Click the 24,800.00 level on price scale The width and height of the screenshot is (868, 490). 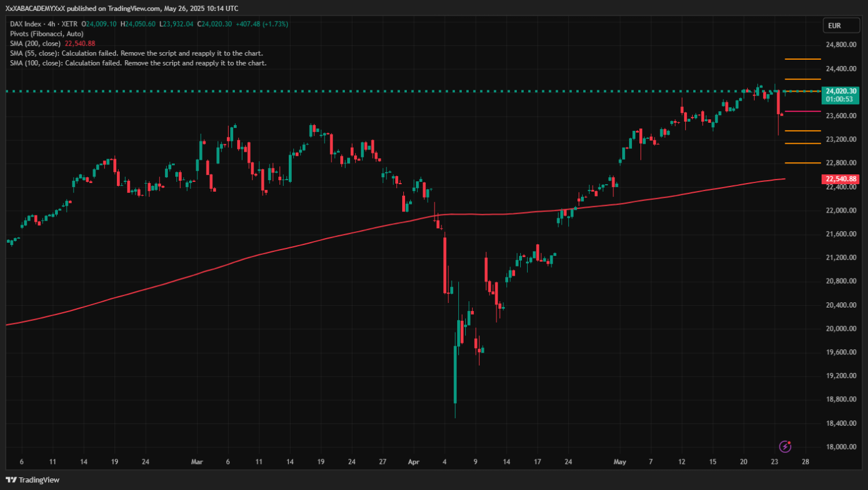pyautogui.click(x=841, y=45)
